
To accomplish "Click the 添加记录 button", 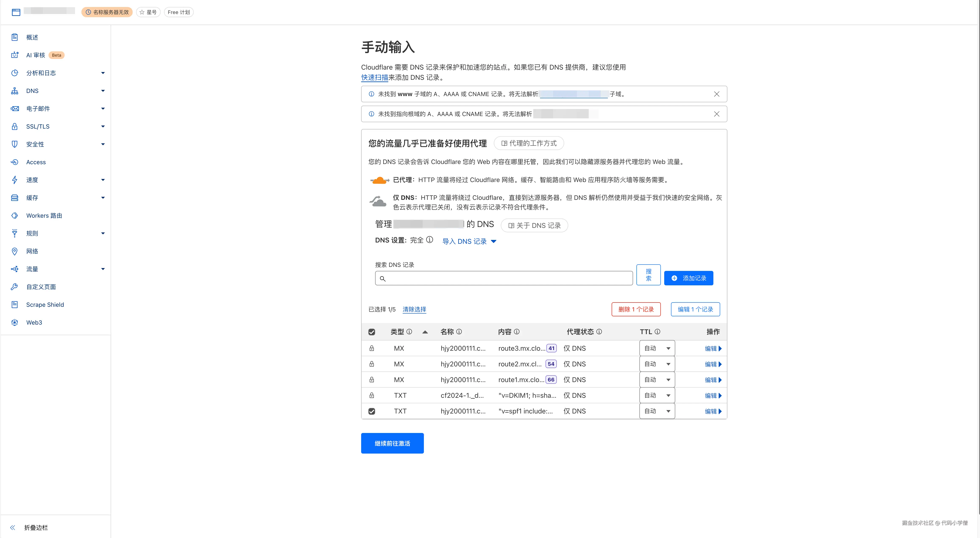I will pos(688,278).
